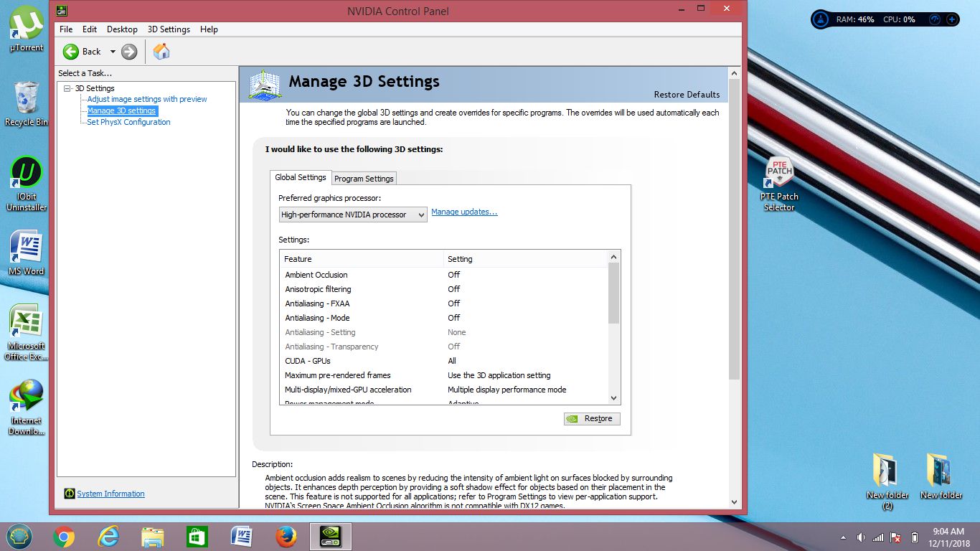The image size is (980, 551).
Task: Click the green Back navigation arrow
Action: [x=70, y=51]
